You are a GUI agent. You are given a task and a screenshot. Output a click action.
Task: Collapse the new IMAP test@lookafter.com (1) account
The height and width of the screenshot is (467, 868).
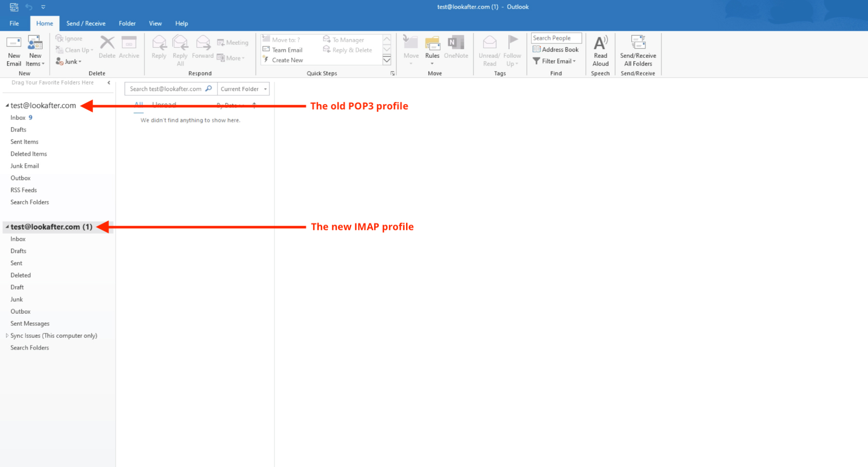(x=7, y=227)
